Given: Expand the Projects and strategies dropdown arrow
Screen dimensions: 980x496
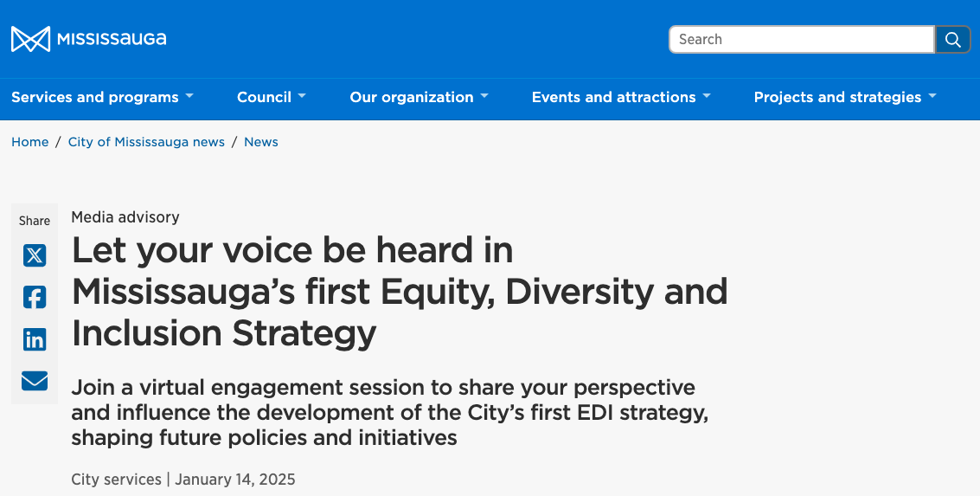Looking at the screenshot, I should (x=932, y=97).
